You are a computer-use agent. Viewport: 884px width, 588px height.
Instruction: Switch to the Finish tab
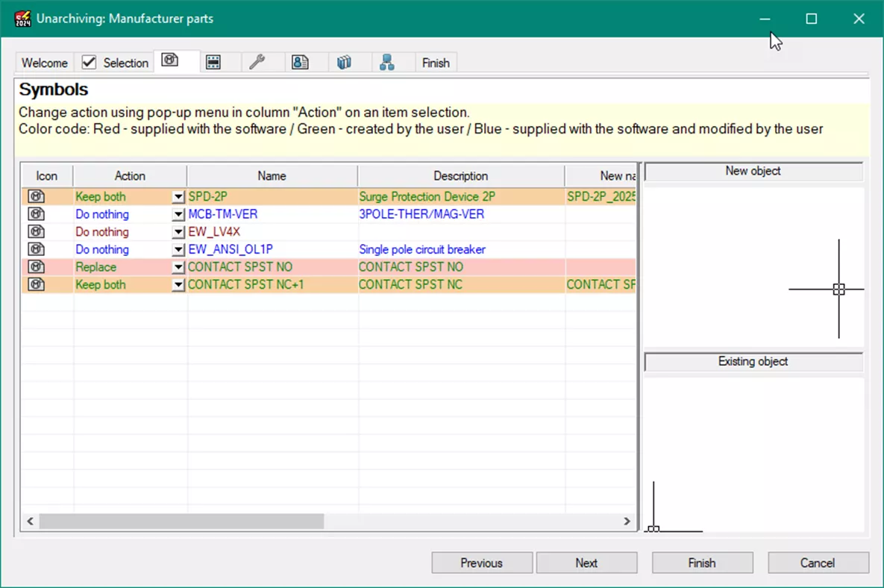coord(435,63)
